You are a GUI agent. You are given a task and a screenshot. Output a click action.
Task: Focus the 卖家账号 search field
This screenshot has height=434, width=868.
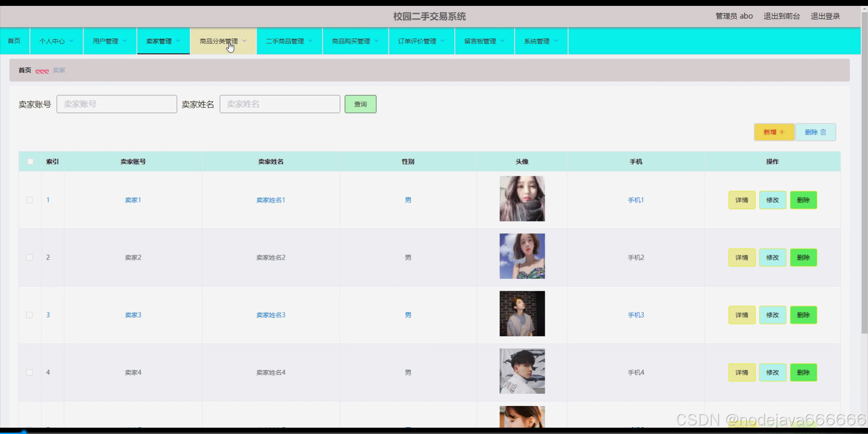coord(117,104)
